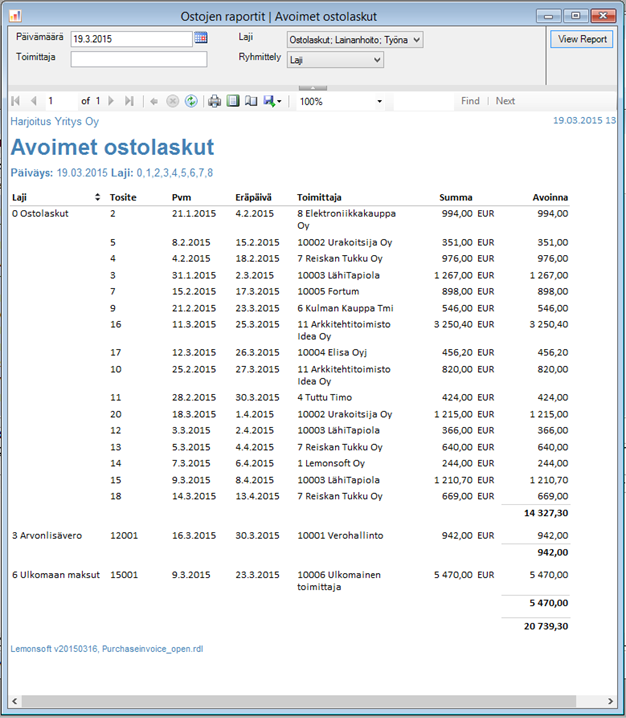This screenshot has height=718, width=626.
Task: Click subtotal 14 327,30
Action: (546, 513)
